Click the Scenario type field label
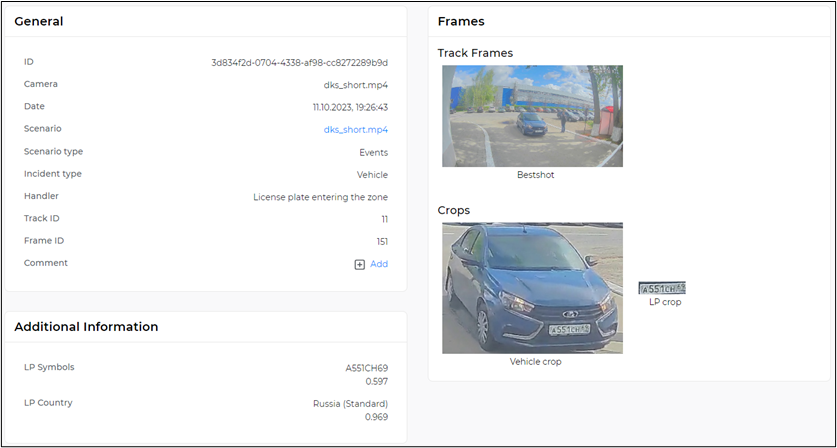Viewport: 837px width, 448px height. click(x=53, y=151)
